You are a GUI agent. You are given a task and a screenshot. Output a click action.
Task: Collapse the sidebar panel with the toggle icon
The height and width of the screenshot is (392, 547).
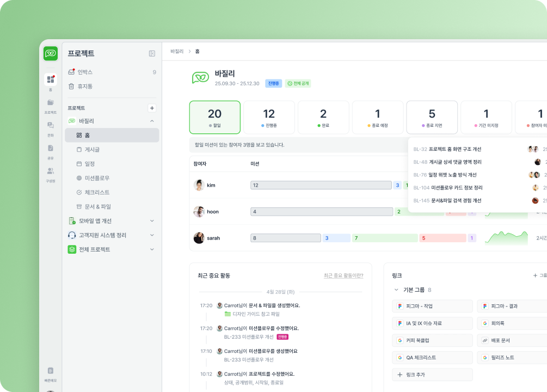pos(152,53)
